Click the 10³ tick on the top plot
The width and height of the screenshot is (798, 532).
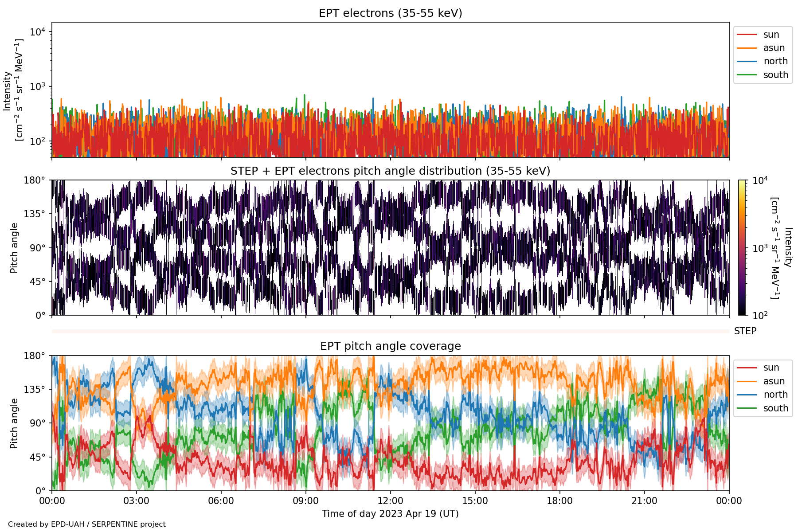pyautogui.click(x=38, y=86)
